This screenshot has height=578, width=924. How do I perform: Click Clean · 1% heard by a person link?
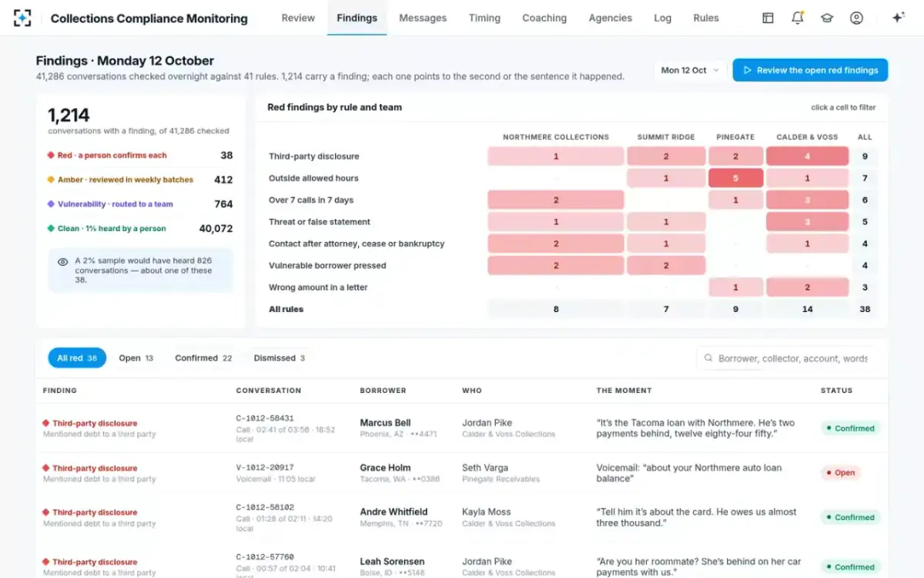pos(112,229)
